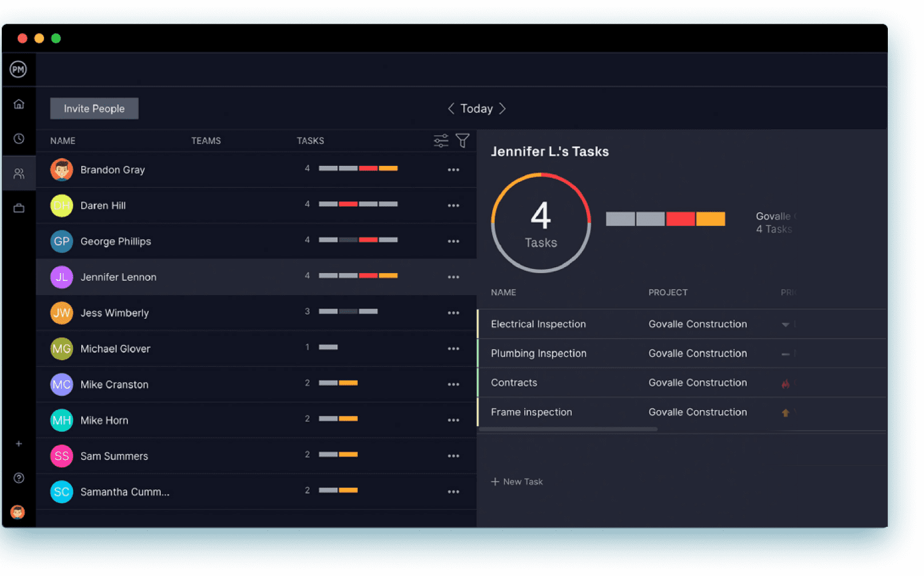This screenshot has width=924, height=576.
Task: Open priority dropdown for Electrical Inspection
Action: tap(785, 325)
